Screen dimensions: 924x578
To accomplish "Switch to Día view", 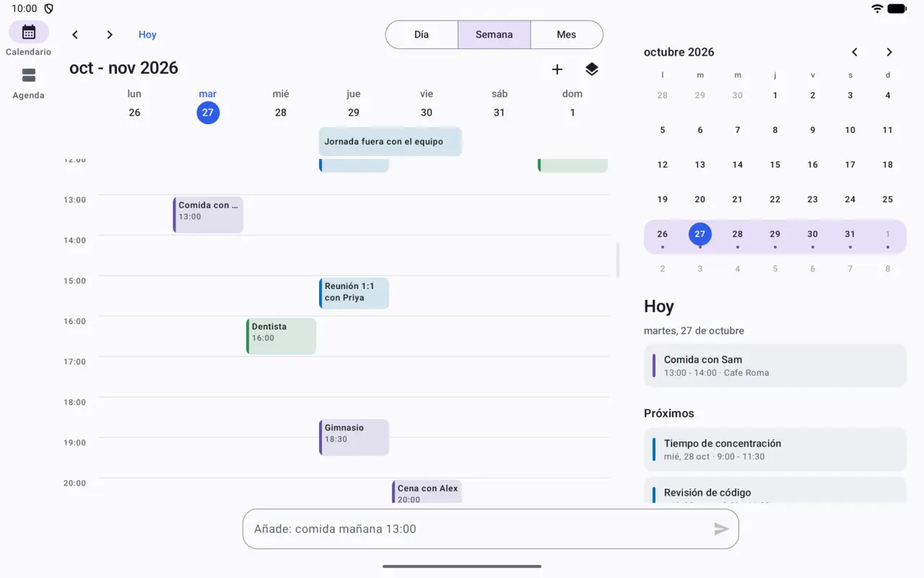I will (422, 35).
